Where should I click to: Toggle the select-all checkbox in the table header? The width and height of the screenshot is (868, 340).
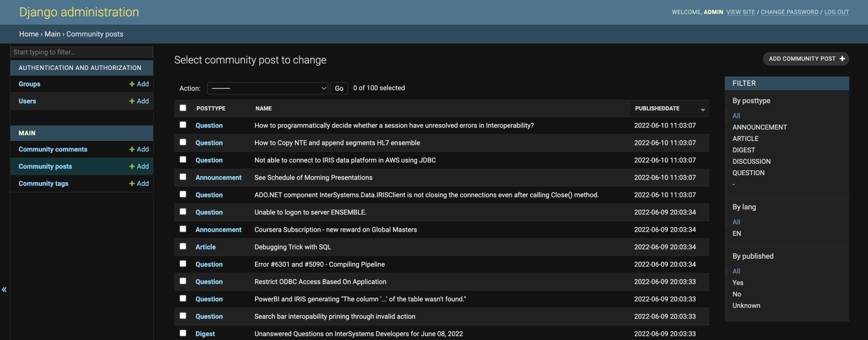point(183,108)
